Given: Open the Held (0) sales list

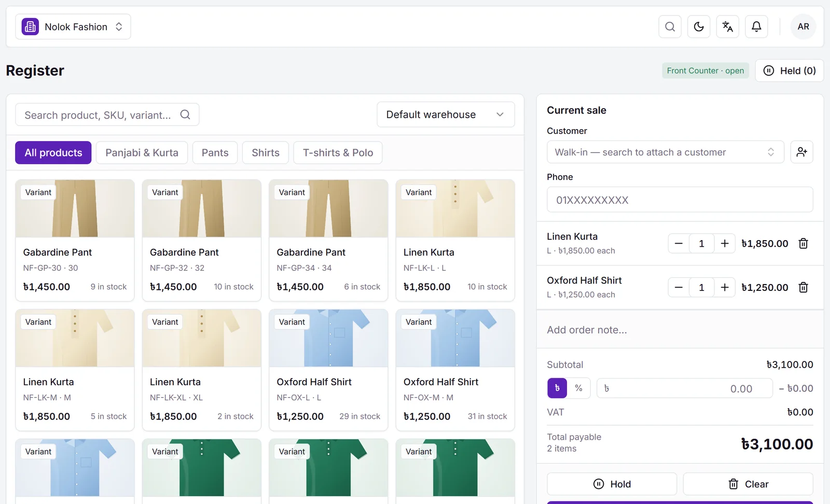Looking at the screenshot, I should [790, 71].
